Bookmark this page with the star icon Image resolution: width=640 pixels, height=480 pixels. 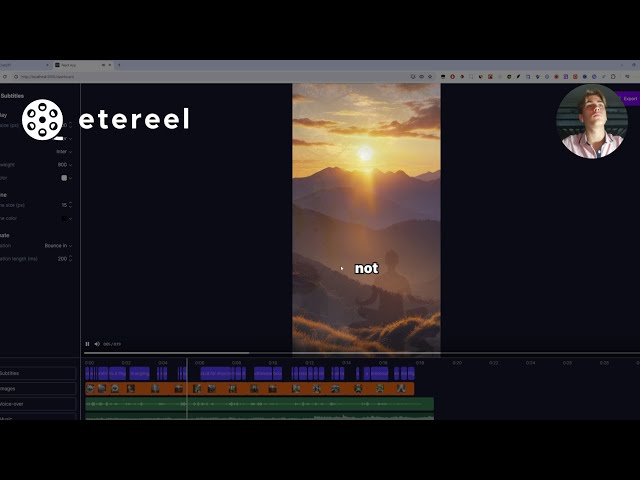[430, 76]
